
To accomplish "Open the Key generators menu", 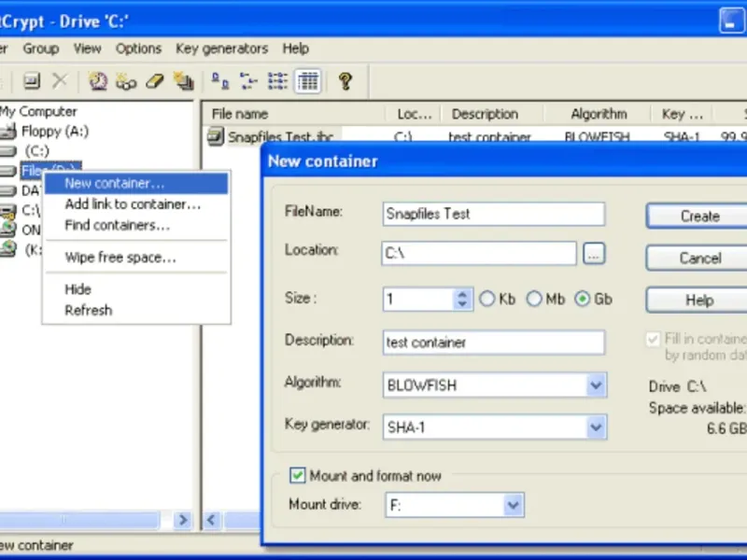I will click(x=222, y=49).
